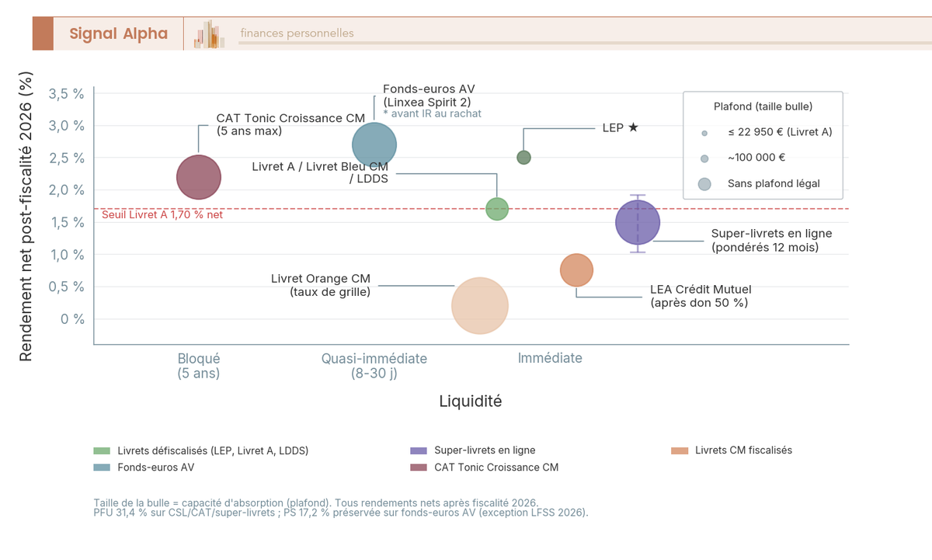Click the '~100 000 €' size legend entry
932x560 pixels.
tap(756, 158)
